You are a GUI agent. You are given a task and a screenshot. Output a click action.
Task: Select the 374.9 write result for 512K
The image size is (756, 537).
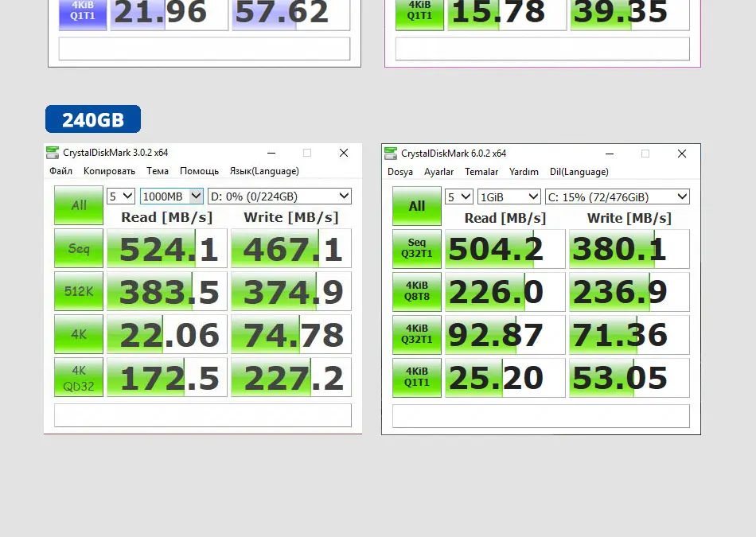click(291, 291)
